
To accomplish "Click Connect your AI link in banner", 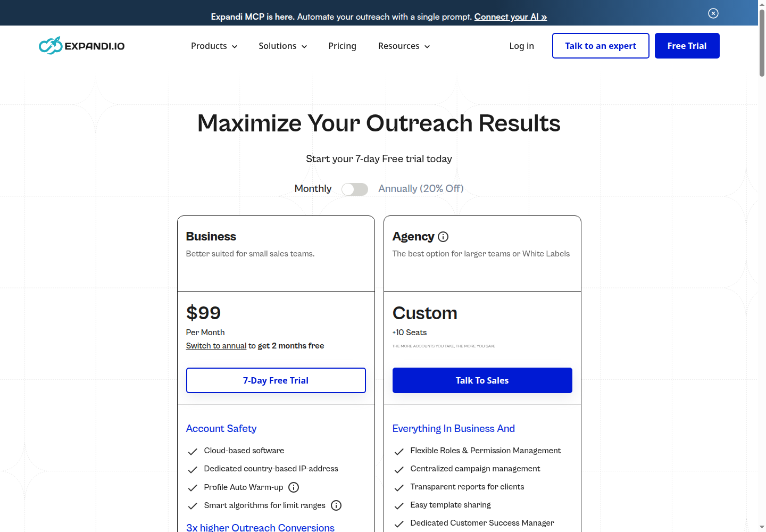I will tap(511, 17).
